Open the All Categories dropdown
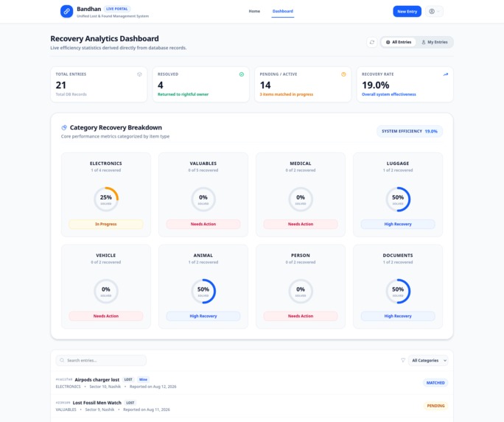This screenshot has height=422, width=504. (428, 360)
